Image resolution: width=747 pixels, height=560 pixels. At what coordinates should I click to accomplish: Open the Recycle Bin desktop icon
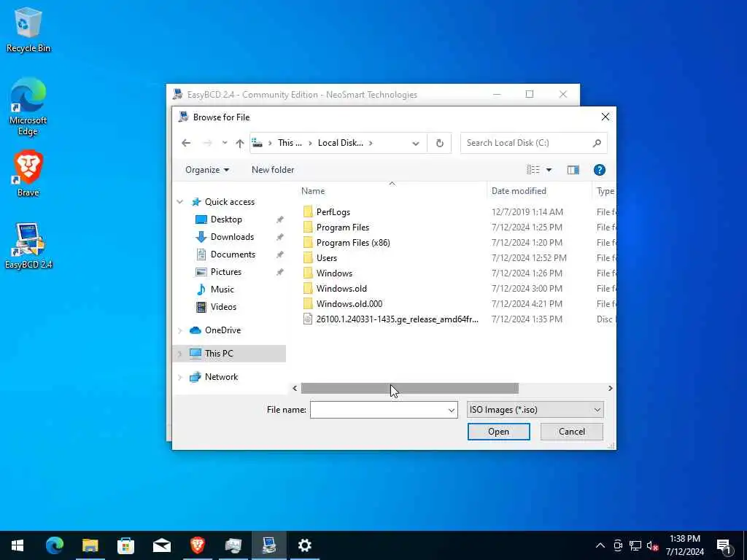pyautogui.click(x=28, y=30)
